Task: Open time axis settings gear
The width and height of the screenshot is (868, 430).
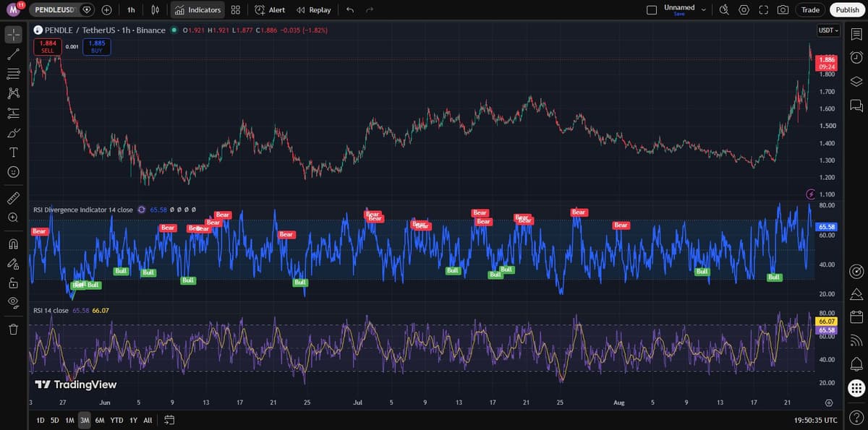Action: (x=829, y=402)
